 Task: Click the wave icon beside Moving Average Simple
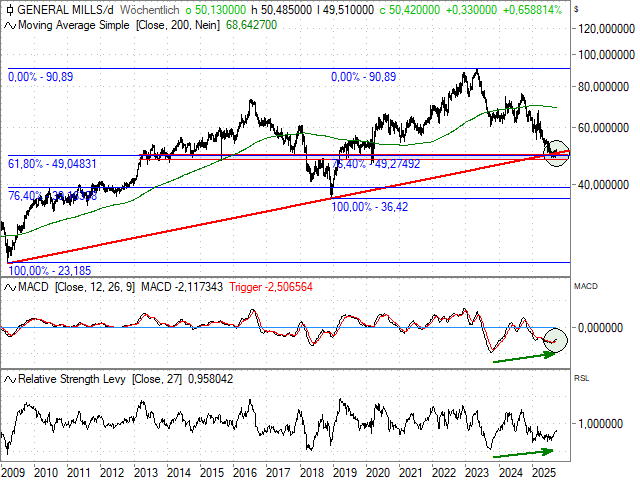point(8,22)
